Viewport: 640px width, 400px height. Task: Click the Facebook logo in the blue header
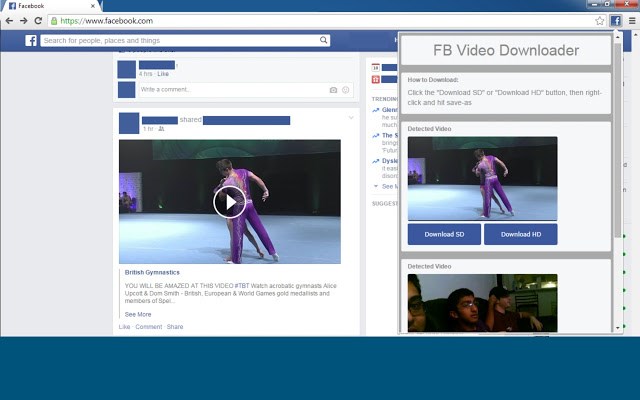(x=31, y=41)
